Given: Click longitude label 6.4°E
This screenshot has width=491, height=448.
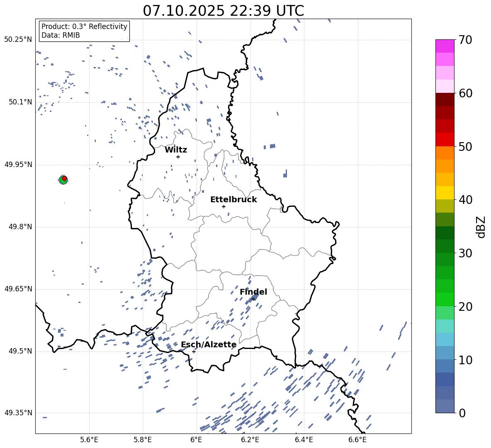Looking at the screenshot, I should tap(304, 440).
